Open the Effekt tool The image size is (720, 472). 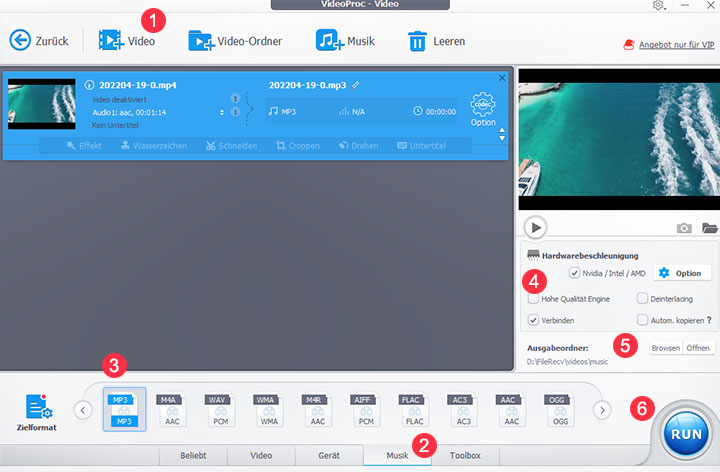(x=84, y=146)
